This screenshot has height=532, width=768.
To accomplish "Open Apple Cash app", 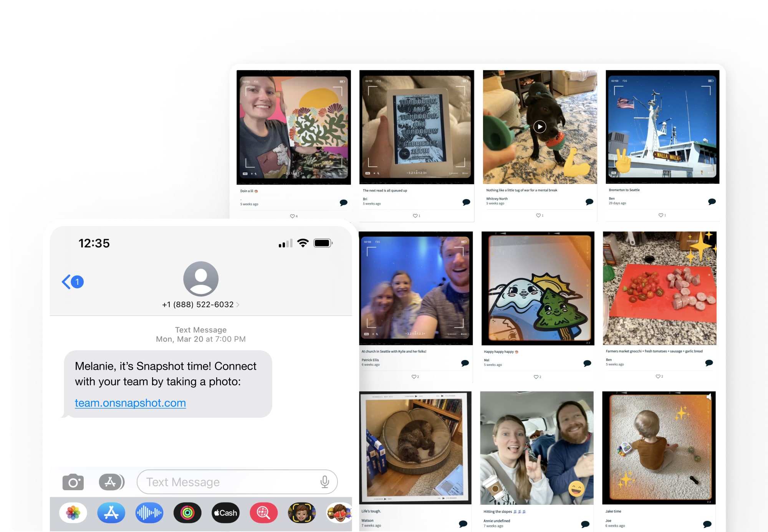I will 225,513.
